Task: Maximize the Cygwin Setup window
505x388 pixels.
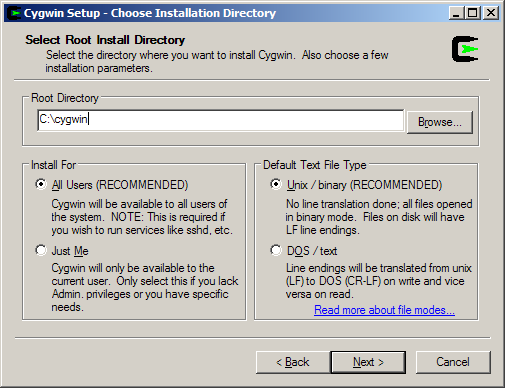Action: 473,13
